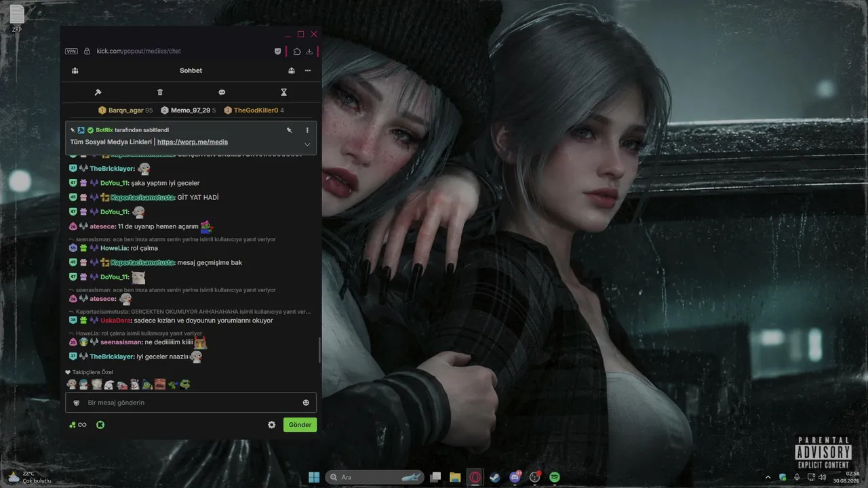Open Discord from the taskbar
This screenshot has width=868, height=488.
515,477
